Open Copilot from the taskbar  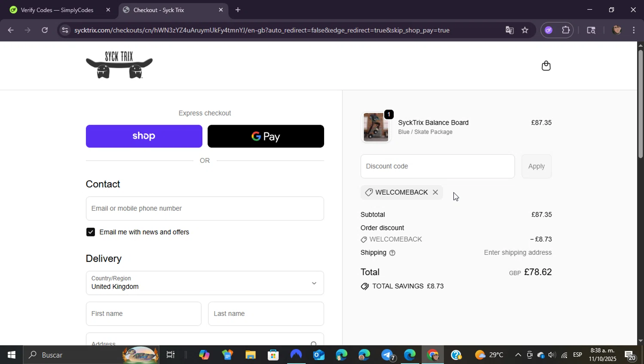(204, 355)
